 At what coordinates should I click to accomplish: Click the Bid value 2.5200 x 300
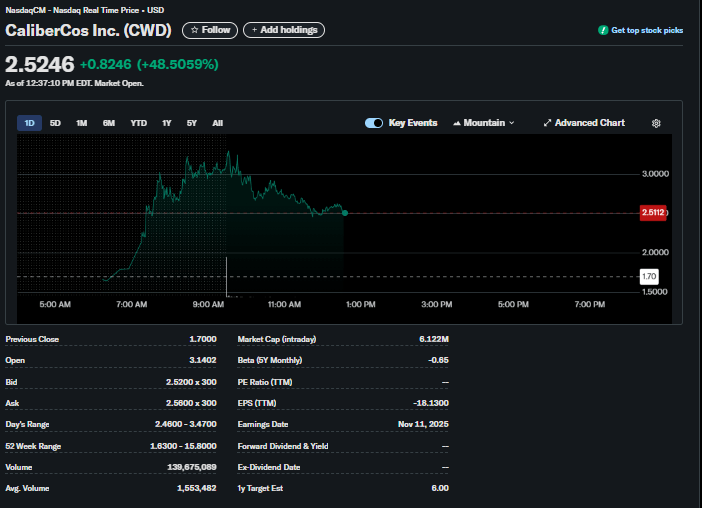pyautogui.click(x=191, y=382)
